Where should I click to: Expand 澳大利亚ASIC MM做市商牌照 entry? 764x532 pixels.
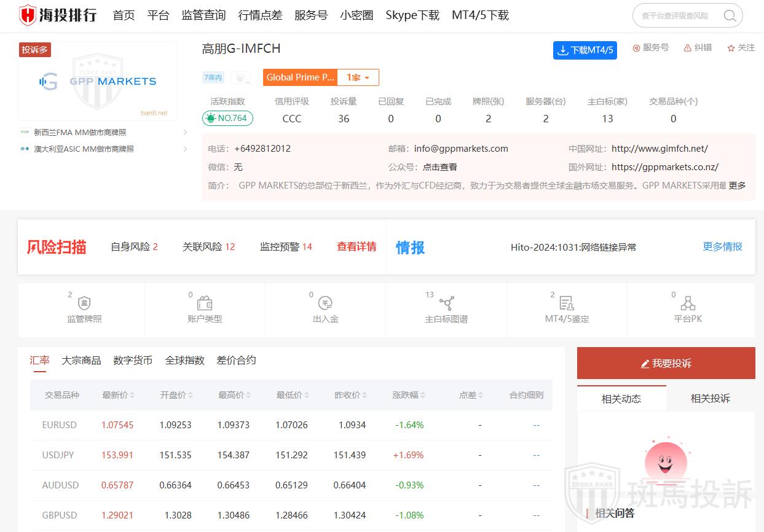(185, 149)
